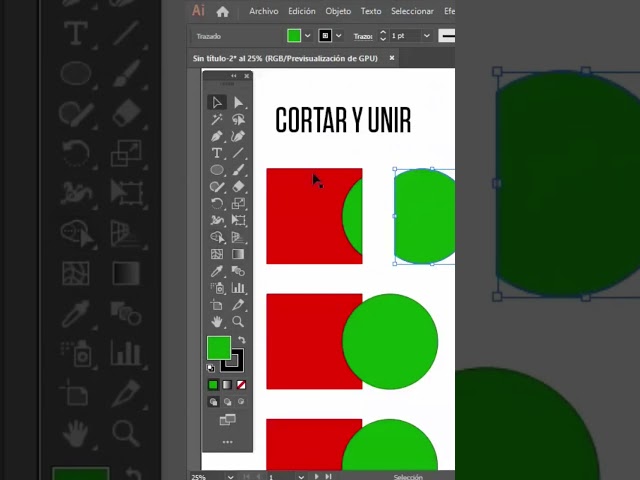Select the Symbol Sprayer tool

(217, 288)
